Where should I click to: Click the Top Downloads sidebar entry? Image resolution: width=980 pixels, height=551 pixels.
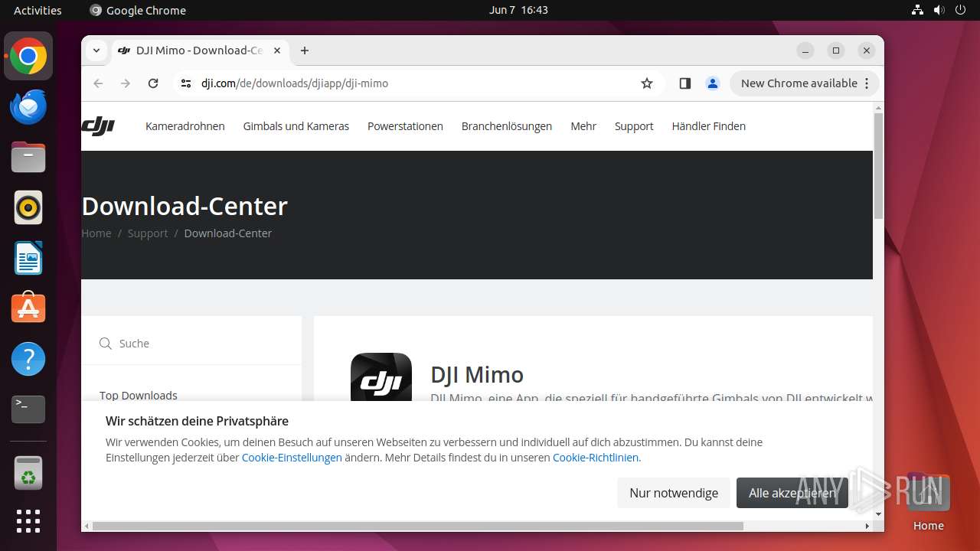[x=139, y=396]
